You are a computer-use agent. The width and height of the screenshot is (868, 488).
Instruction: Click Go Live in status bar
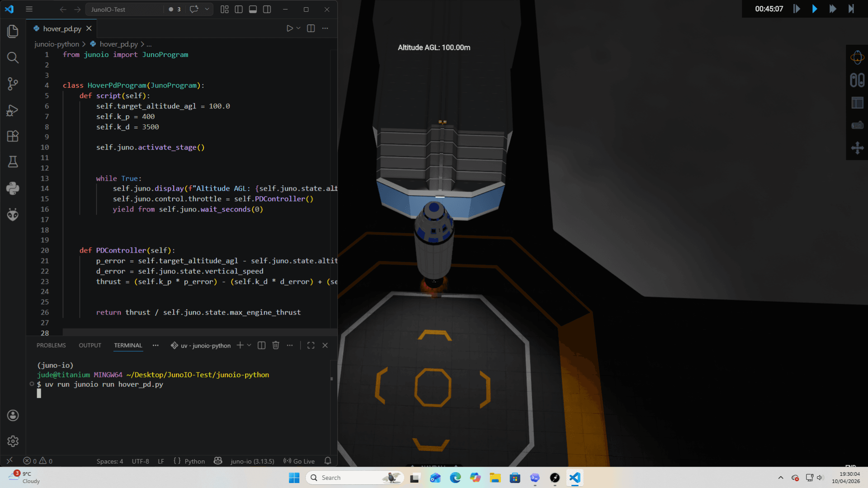(x=299, y=461)
